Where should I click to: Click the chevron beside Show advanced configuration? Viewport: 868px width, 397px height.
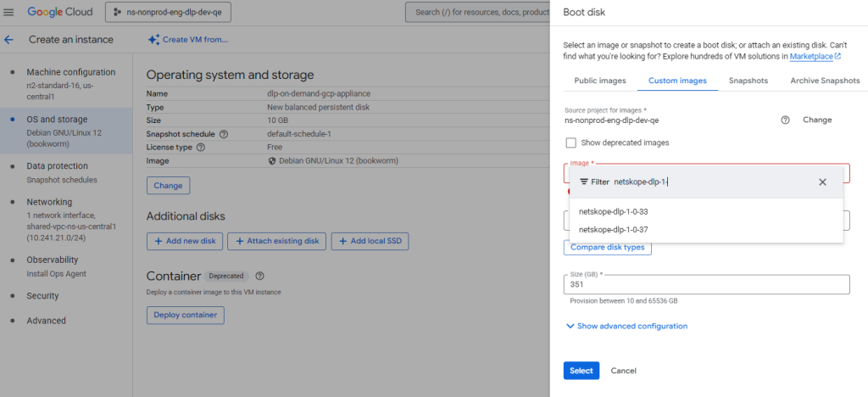tap(570, 326)
